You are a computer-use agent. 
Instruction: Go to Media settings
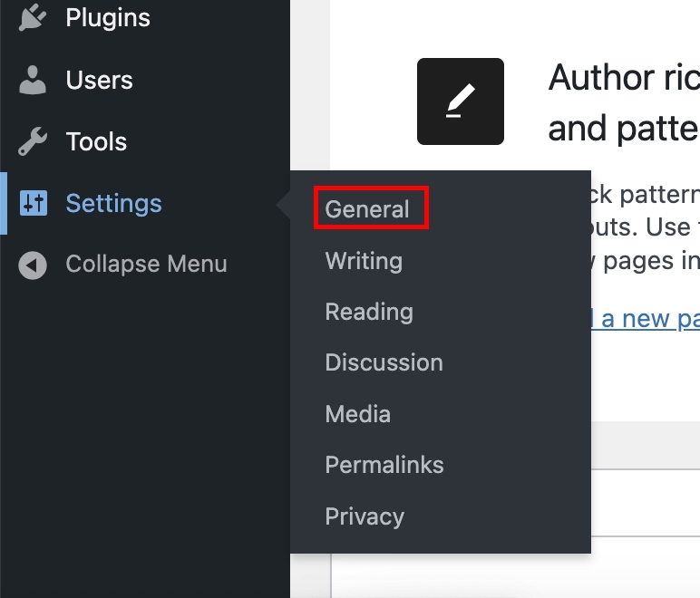[358, 414]
